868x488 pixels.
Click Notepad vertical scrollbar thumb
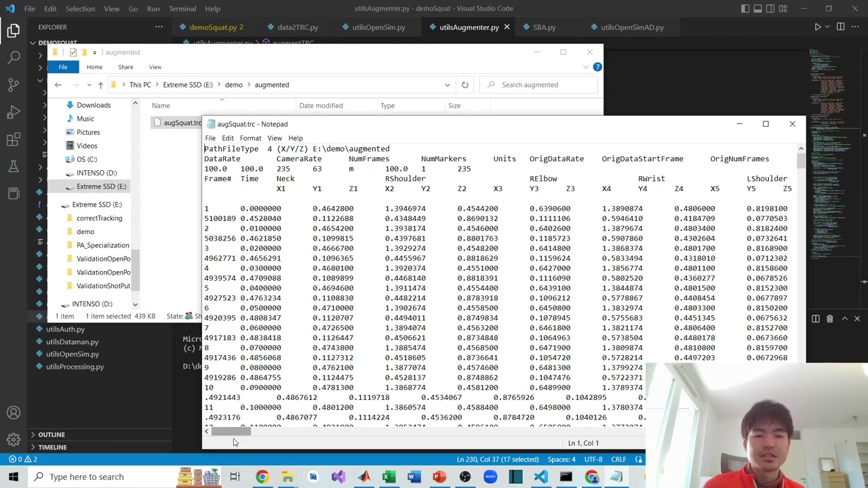pyautogui.click(x=801, y=161)
